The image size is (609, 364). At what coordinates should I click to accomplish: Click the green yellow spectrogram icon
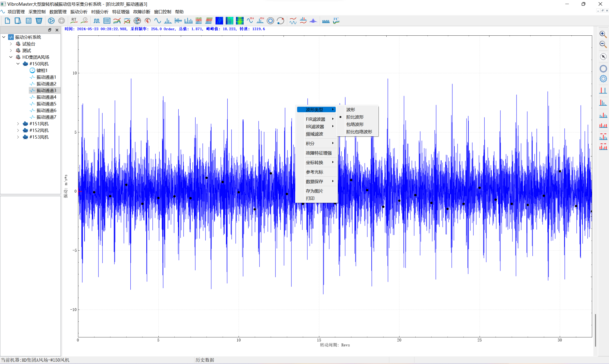(x=240, y=21)
